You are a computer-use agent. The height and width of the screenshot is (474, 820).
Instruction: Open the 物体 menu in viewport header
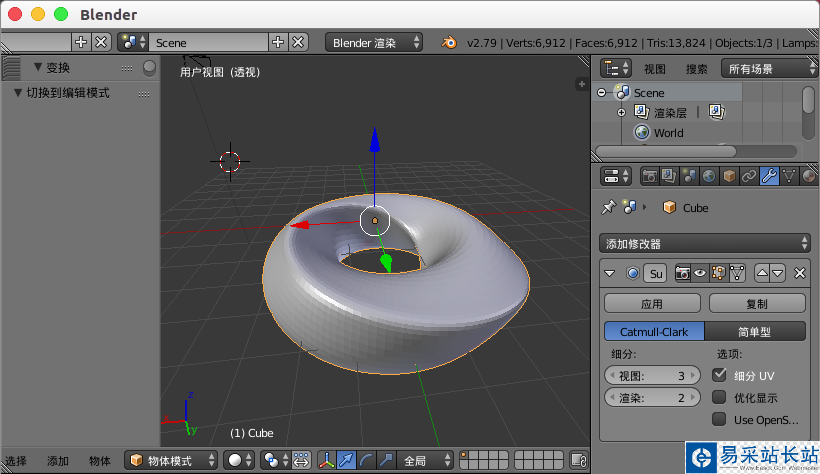point(99,461)
